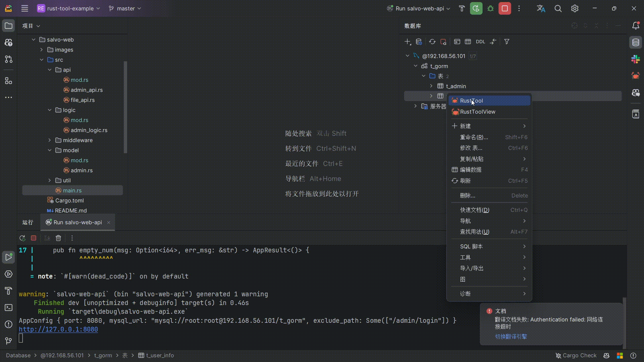Open the Database tool window from right sidebar
Viewport: 644px width, 362px height.
click(x=636, y=43)
